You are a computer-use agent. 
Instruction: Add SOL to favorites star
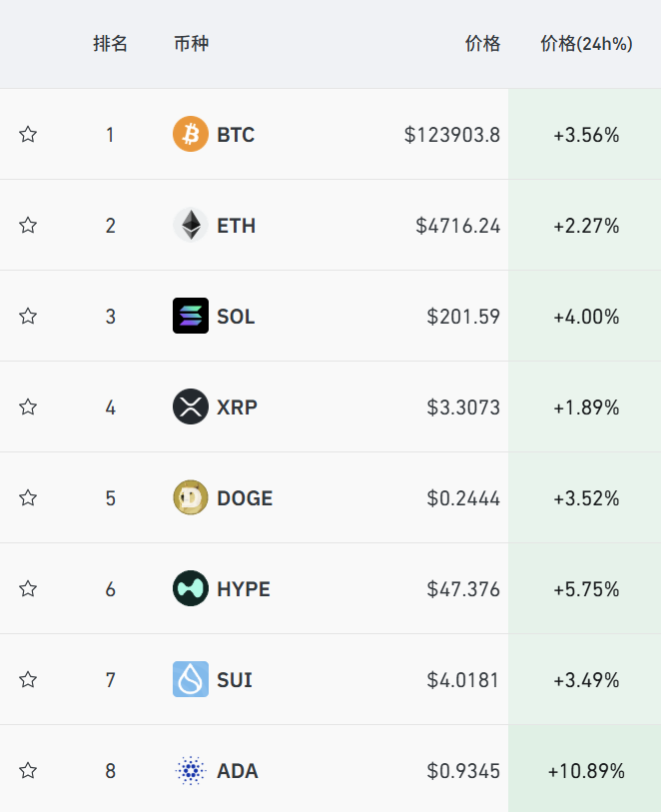pos(28,316)
